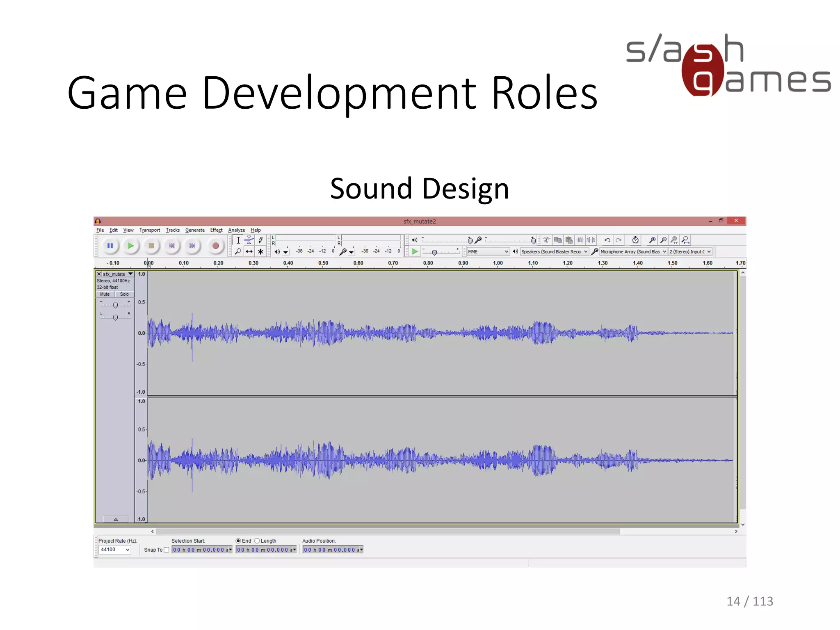Adjust the track pan L/R slider knob
This screenshot has width=840, height=630.
(115, 317)
